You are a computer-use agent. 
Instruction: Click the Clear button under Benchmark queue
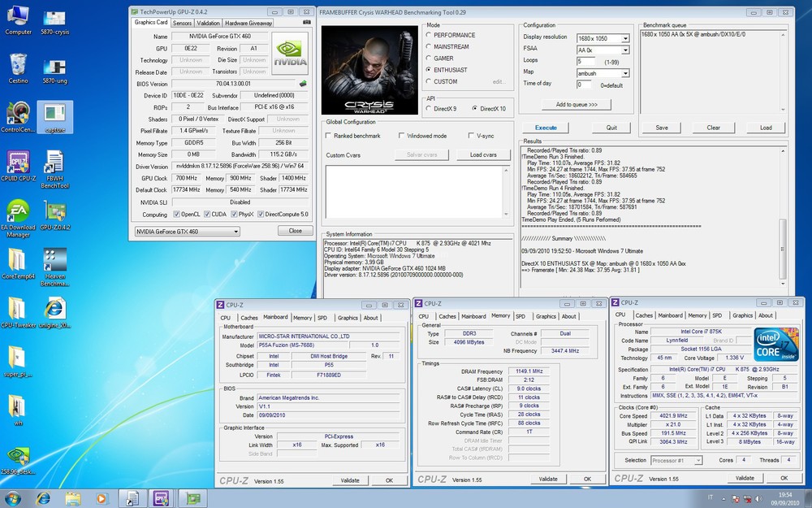tap(714, 128)
